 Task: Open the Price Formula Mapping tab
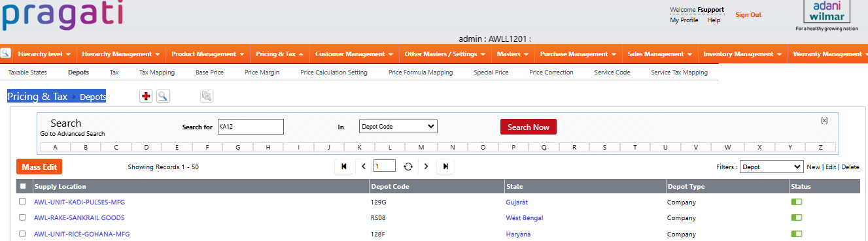421,72
